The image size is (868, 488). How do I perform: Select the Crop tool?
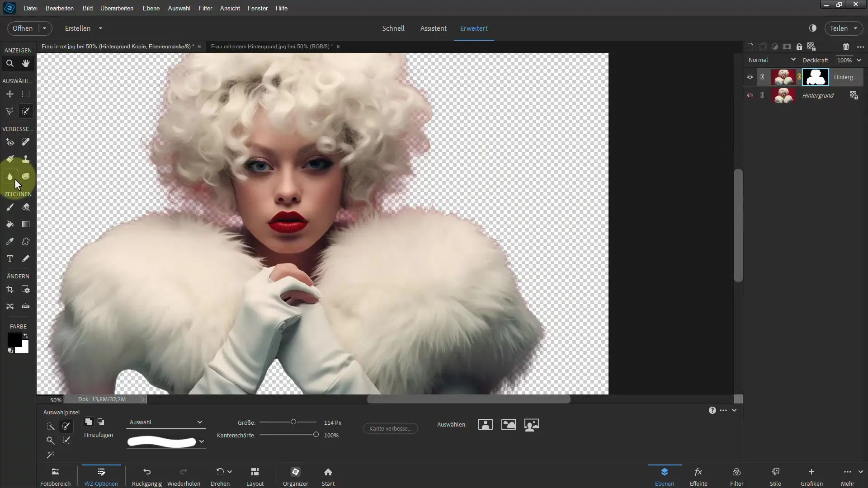coord(9,289)
